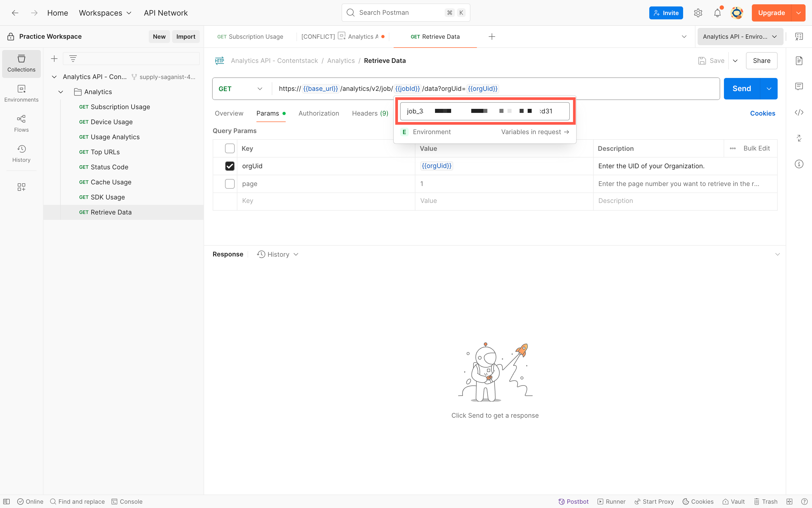Image resolution: width=812 pixels, height=508 pixels.
Task: Open the History sidebar panel
Action: coord(21,153)
